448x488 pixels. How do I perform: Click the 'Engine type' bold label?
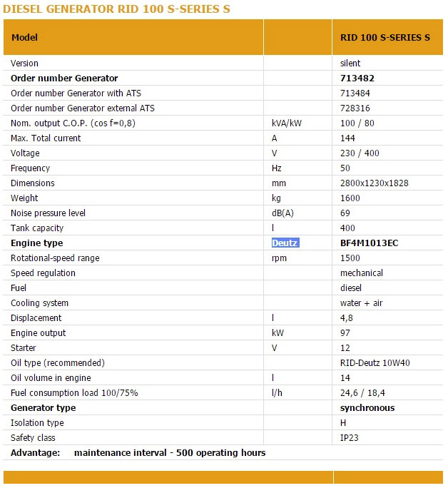[x=37, y=243]
